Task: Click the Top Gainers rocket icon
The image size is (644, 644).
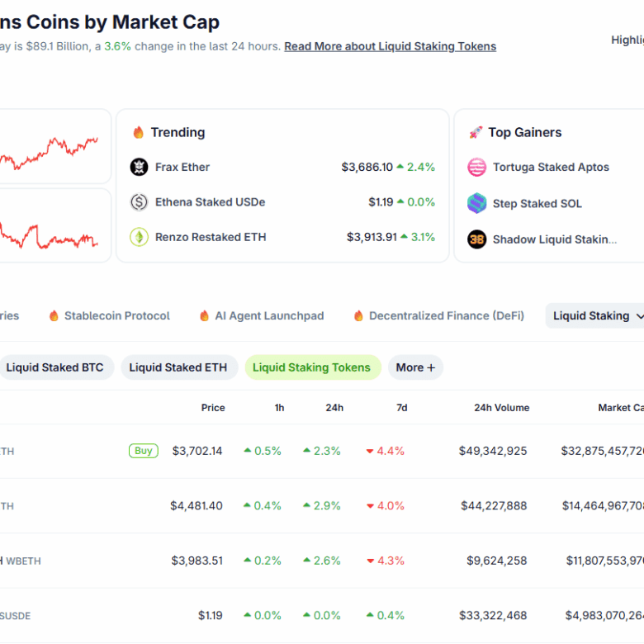Action: pyautogui.click(x=476, y=132)
